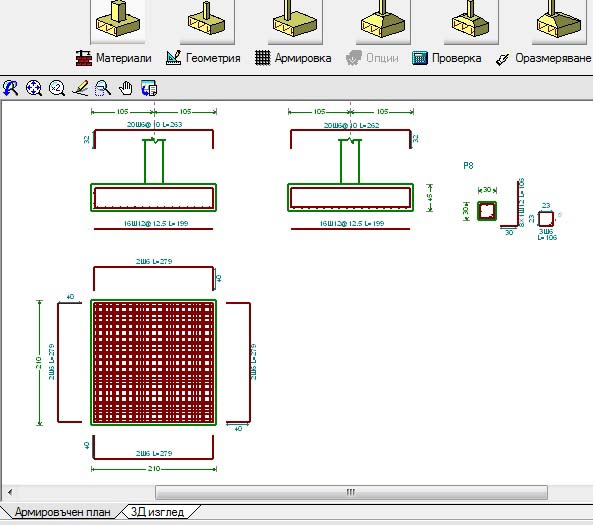Select the sixth footing type thumbnail

coord(559,21)
